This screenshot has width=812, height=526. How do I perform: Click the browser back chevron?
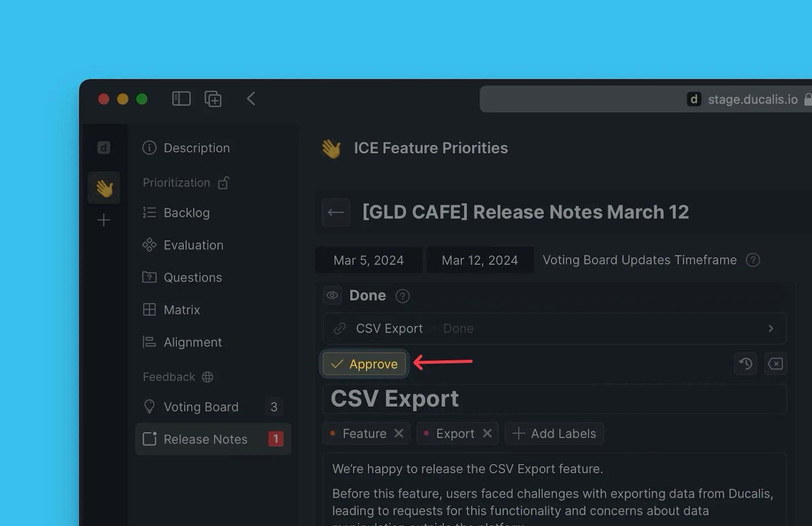coord(251,98)
